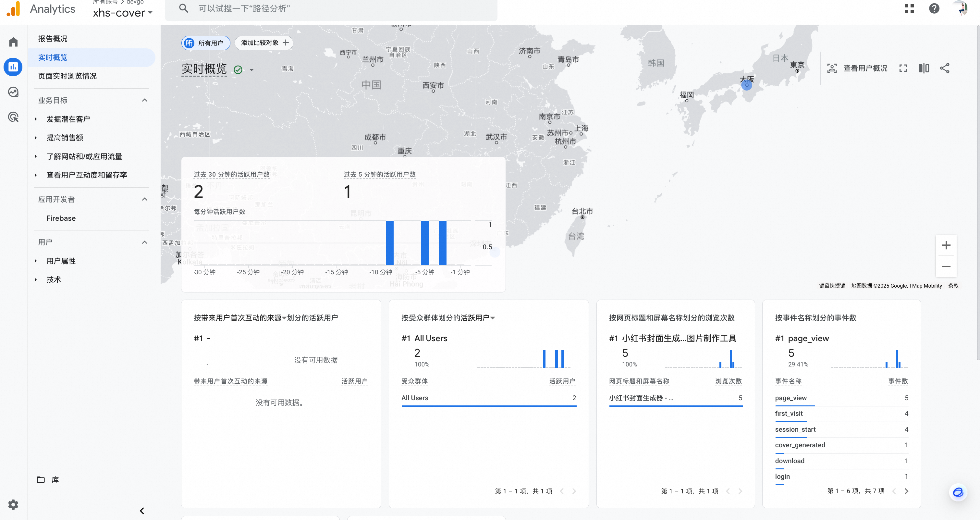The image size is (980, 520).
Task: Enter fullscreen map view
Action: [903, 68]
